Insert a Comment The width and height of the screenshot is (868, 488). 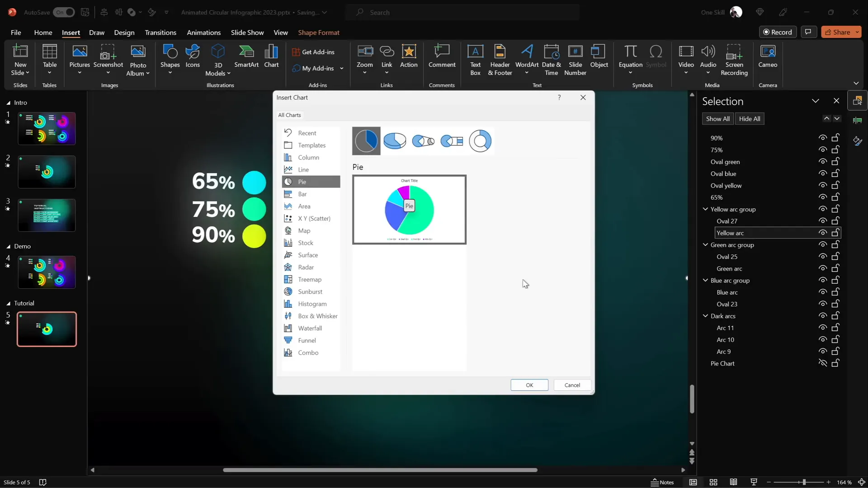(442, 56)
